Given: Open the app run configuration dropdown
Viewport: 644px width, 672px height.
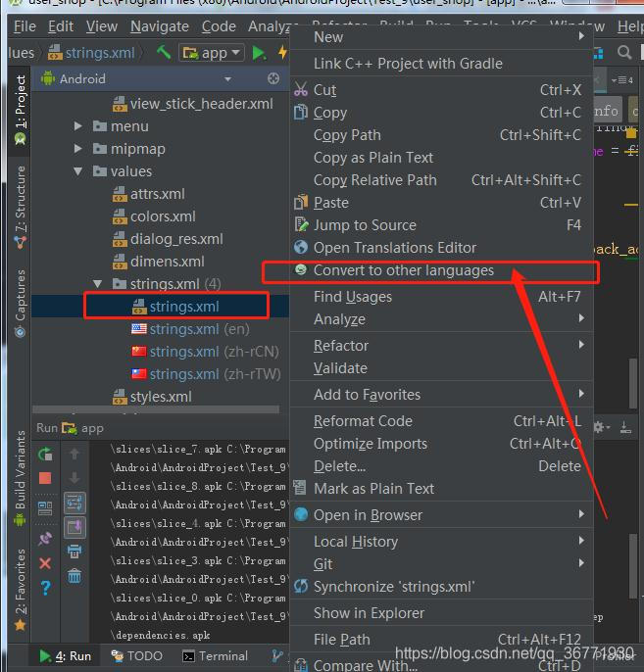Looking at the screenshot, I should (212, 53).
